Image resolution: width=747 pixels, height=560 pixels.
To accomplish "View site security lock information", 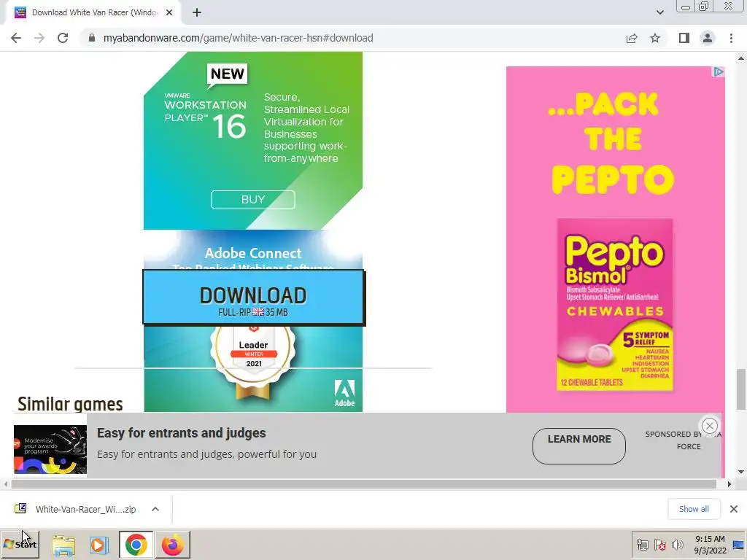I will point(92,38).
